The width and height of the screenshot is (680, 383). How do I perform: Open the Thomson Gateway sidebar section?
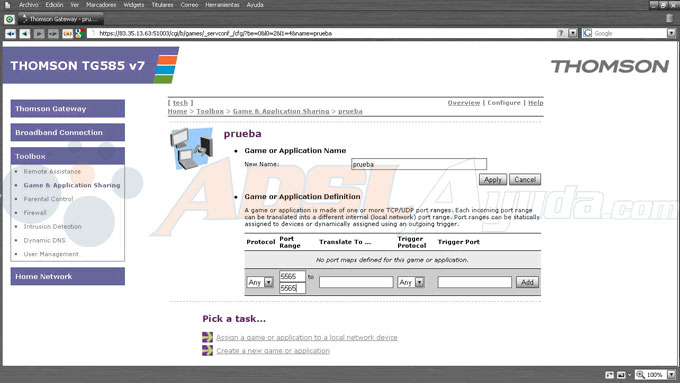(68, 109)
